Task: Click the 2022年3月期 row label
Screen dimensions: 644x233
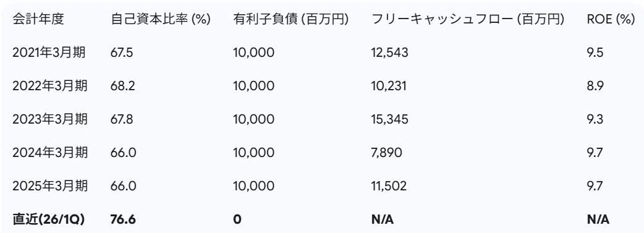Action: 49,86
